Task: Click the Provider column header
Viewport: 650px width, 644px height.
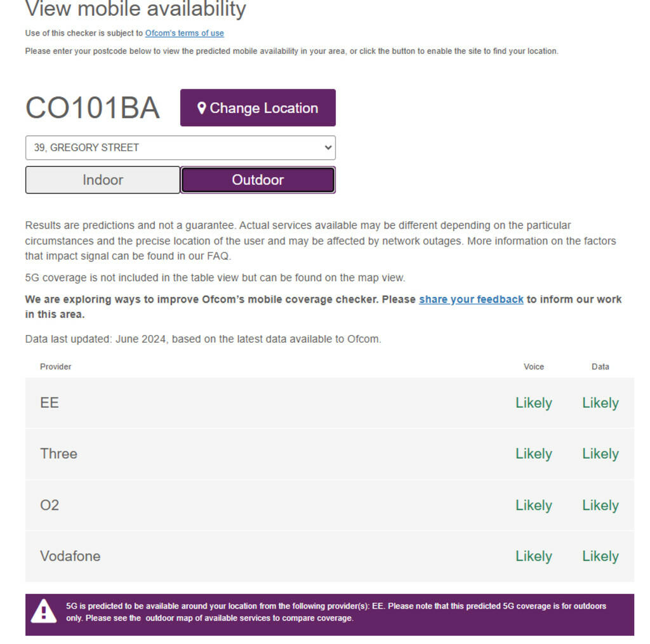Action: pos(56,367)
